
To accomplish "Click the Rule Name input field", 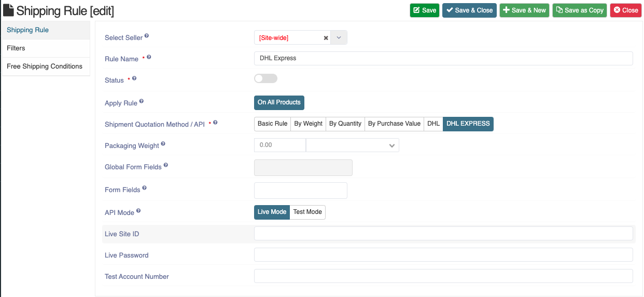I will [x=443, y=58].
